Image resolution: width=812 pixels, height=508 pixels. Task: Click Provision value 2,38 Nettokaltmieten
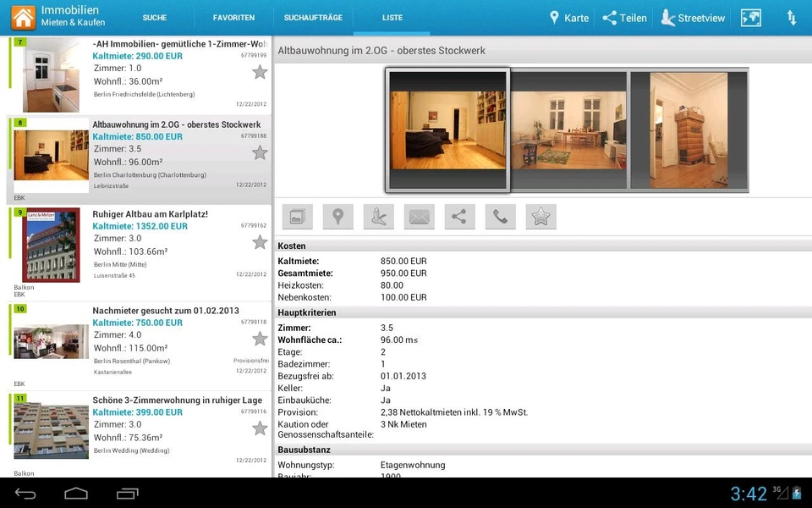click(454, 412)
